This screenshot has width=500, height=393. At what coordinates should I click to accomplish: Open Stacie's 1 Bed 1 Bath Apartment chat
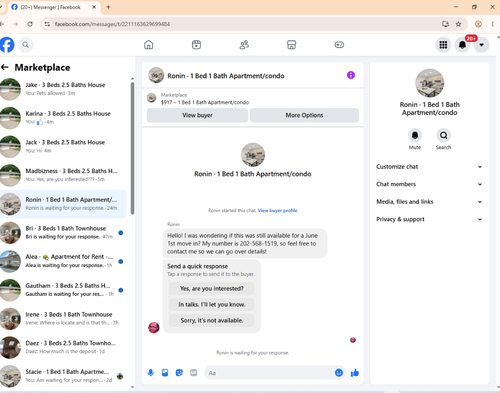[x=63, y=376]
